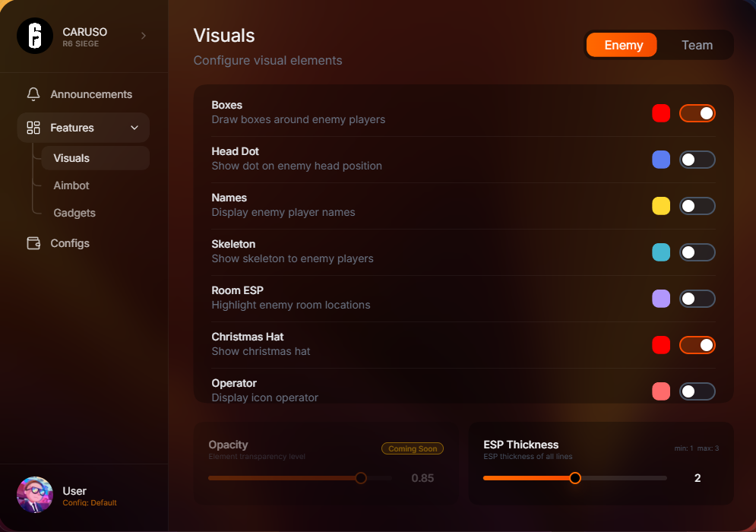
Task: Click the ESP Thickness value 2
Action: (697, 478)
